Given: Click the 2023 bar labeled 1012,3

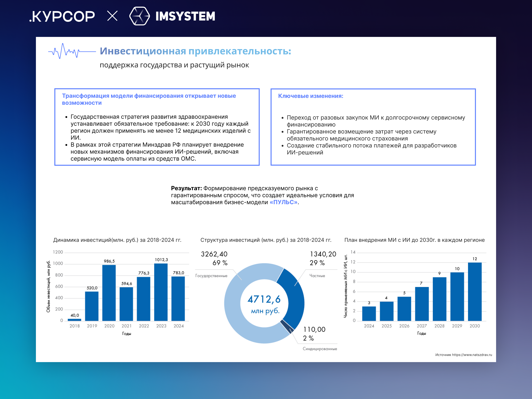Looking at the screenshot, I should click(161, 292).
